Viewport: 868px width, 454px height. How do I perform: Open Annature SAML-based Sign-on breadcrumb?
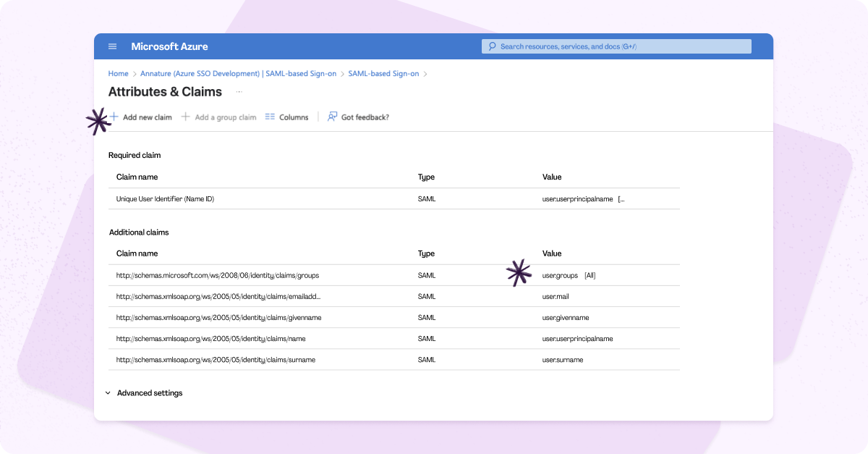pyautogui.click(x=238, y=74)
